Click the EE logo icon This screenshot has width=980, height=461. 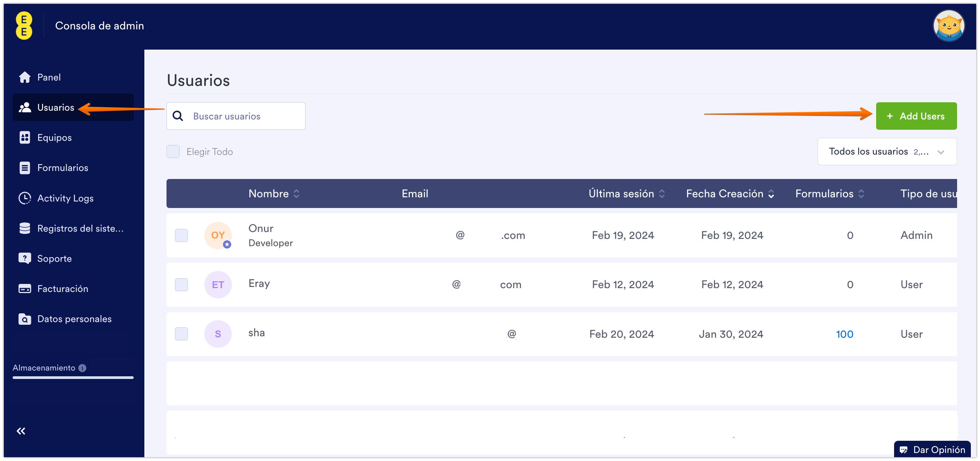tap(24, 26)
